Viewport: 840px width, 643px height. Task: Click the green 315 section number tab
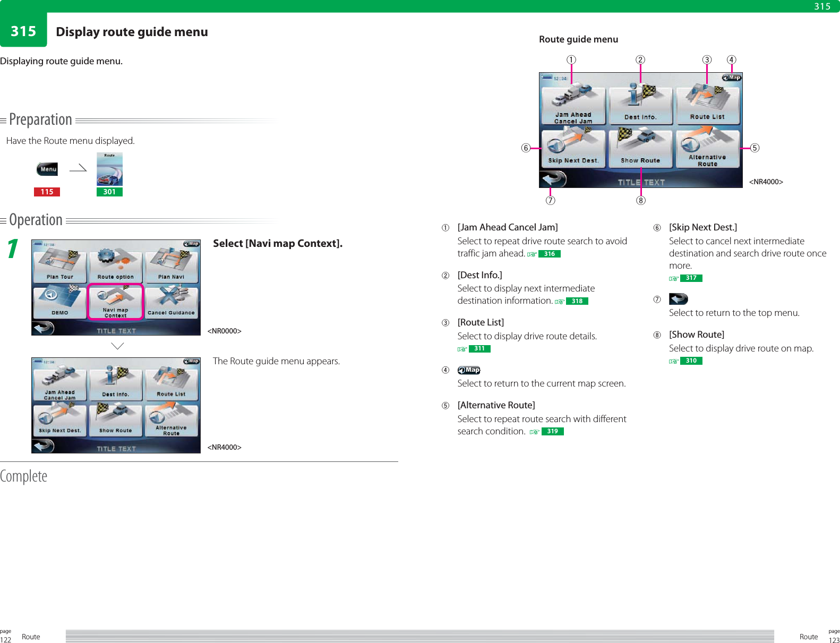23,31
